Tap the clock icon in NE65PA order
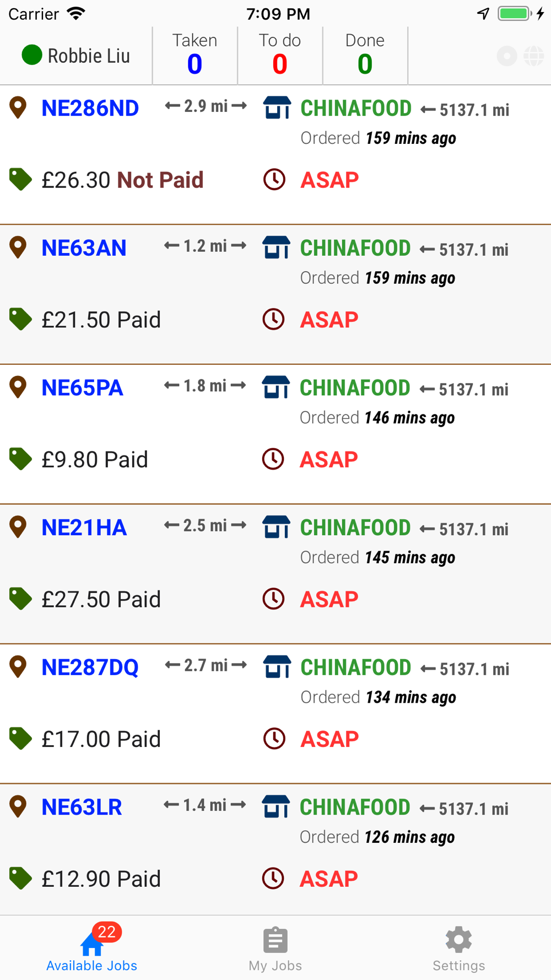The height and width of the screenshot is (980, 551). [273, 459]
